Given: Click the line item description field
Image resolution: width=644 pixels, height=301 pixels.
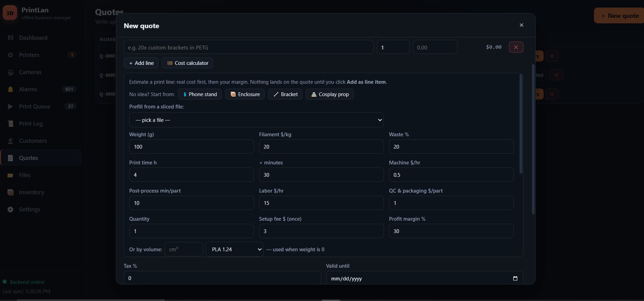Looking at the screenshot, I should click(x=248, y=47).
